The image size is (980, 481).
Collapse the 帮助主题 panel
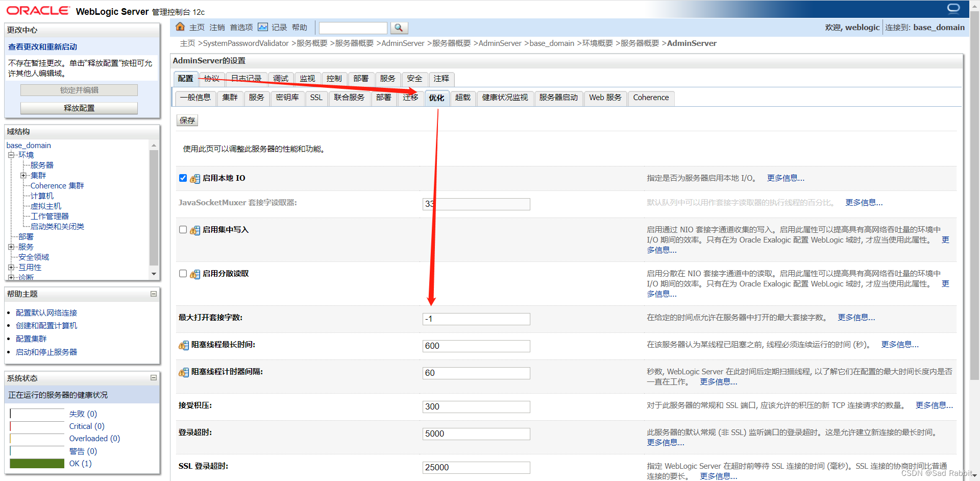(x=153, y=294)
